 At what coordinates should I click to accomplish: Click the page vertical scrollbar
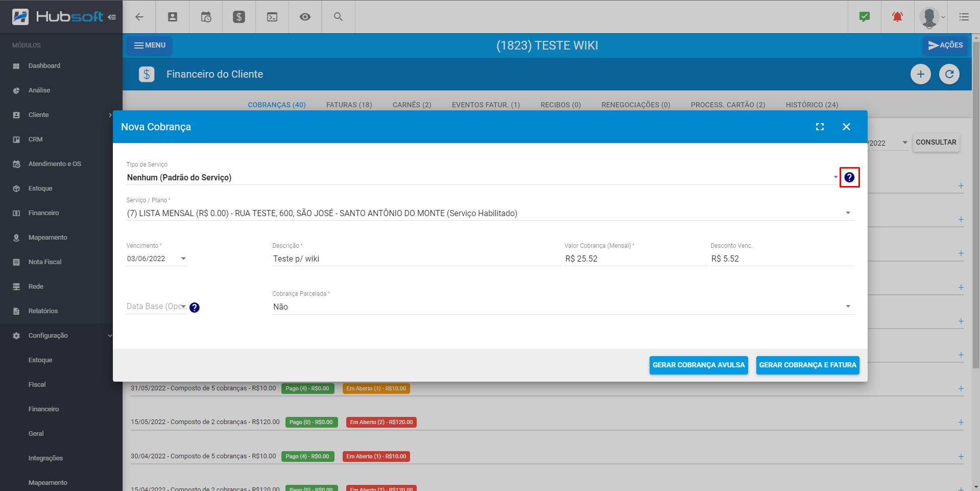pos(976,204)
